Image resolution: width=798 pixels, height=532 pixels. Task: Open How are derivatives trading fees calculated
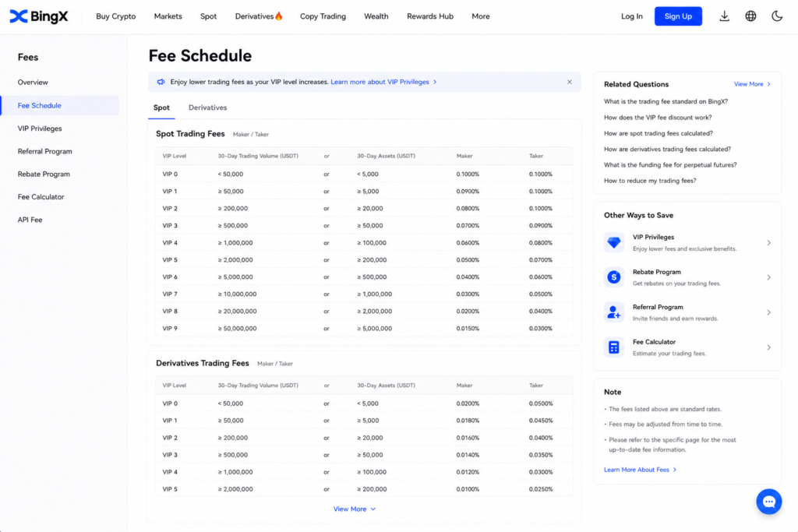pyautogui.click(x=667, y=149)
